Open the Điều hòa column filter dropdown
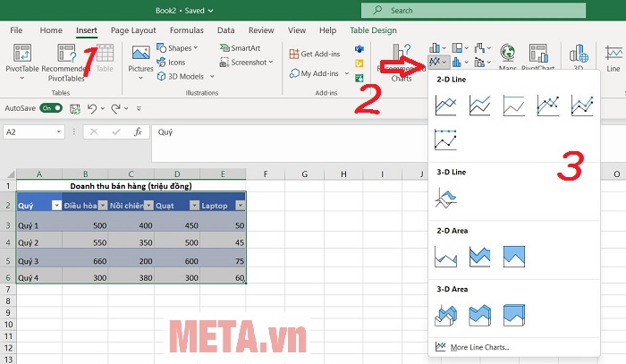 coord(103,206)
